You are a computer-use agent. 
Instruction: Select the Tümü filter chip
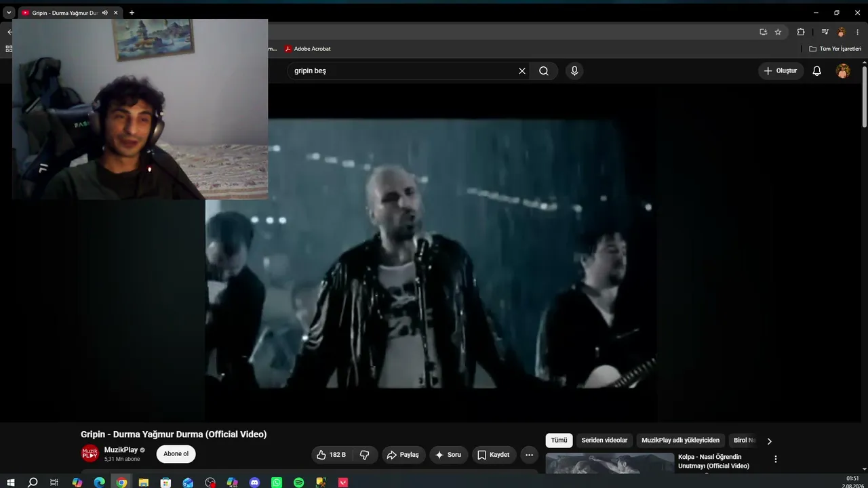point(559,441)
